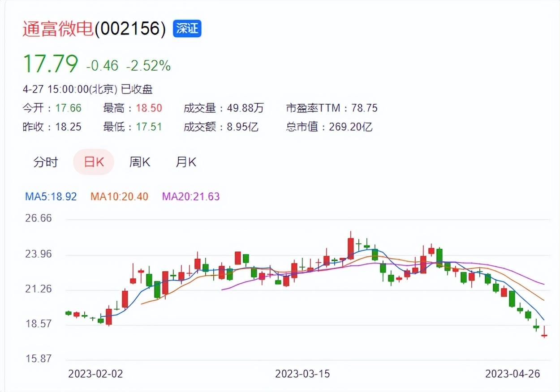Open the 月K monthly chart tab
Screen dimensions: 560x392
pyautogui.click(x=186, y=162)
